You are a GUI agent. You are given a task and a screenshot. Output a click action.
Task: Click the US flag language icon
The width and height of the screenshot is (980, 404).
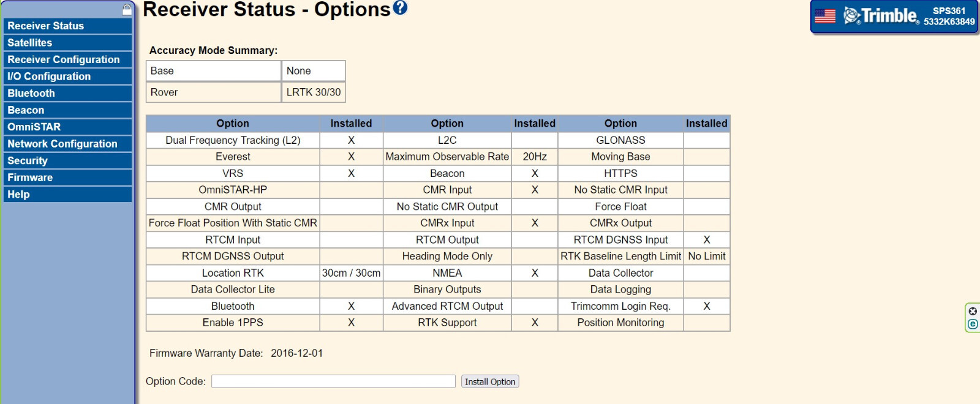pyautogui.click(x=825, y=16)
